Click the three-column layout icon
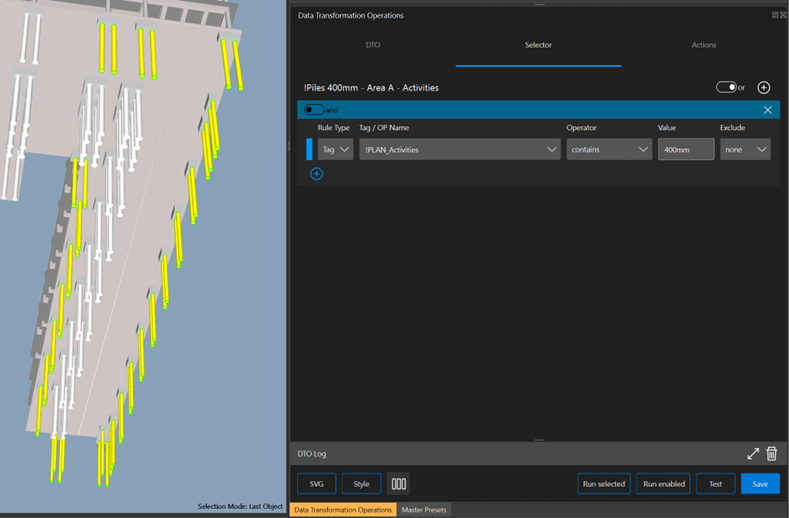The height and width of the screenshot is (518, 789). [398, 484]
